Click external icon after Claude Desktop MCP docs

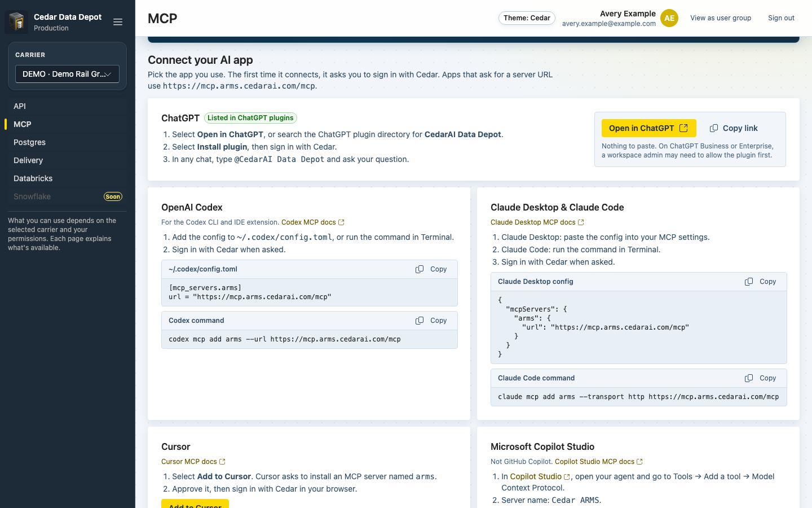581,222
